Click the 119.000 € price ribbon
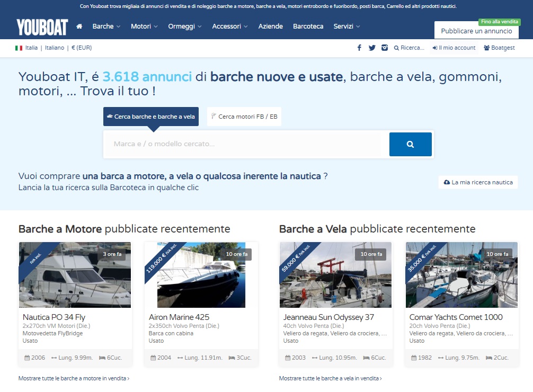533x392 pixels. click(162, 259)
